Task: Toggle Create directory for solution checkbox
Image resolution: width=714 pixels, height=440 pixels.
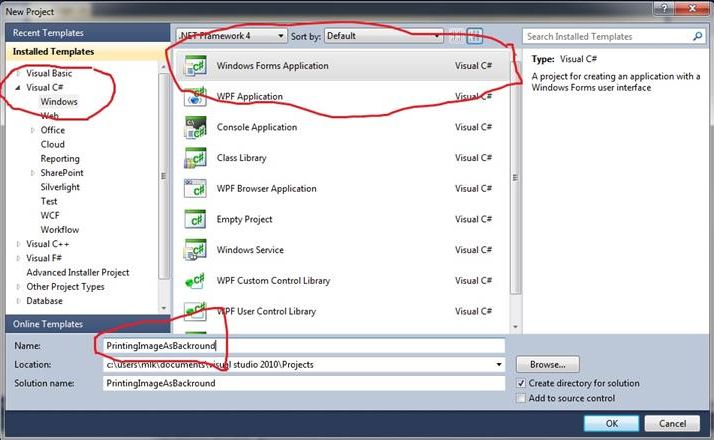Action: click(521, 384)
